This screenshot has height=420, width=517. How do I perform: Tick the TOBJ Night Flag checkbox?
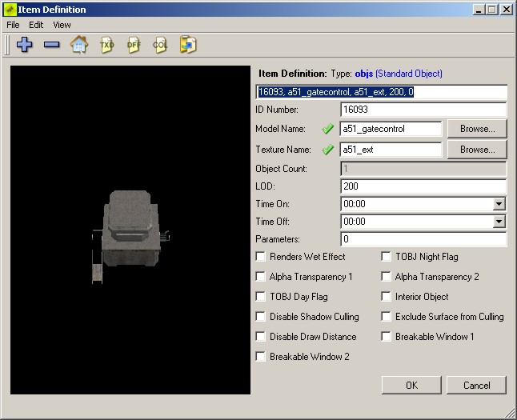pos(386,257)
